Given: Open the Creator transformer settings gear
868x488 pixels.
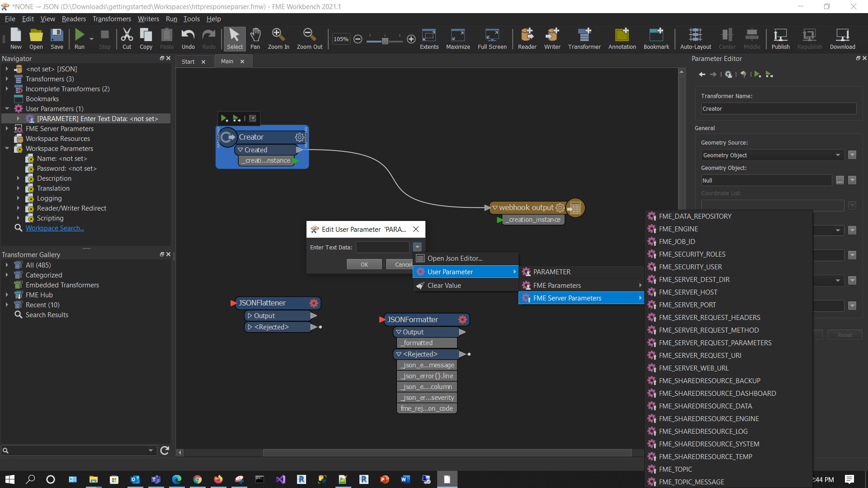Looking at the screenshot, I should pos(299,137).
